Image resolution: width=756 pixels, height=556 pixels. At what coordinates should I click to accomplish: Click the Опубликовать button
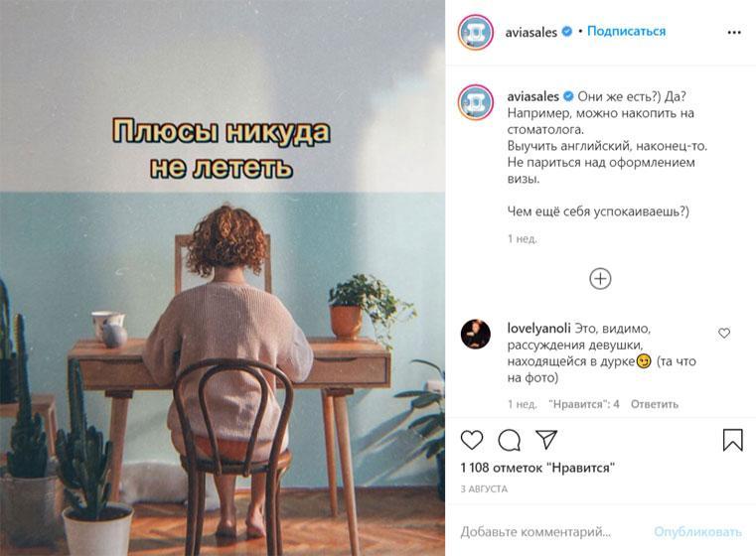697,532
